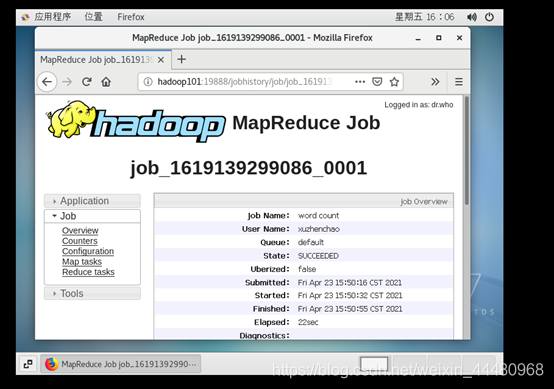Click the browser forward arrow

pos(67,82)
